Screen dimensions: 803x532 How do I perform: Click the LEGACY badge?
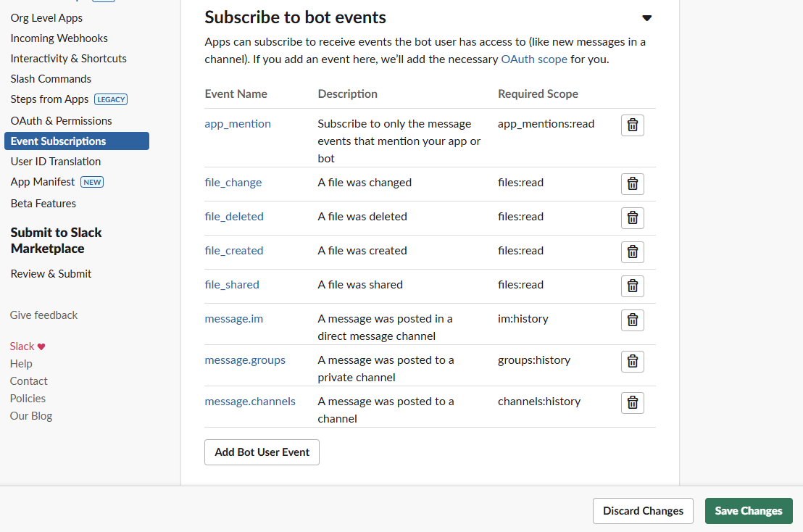[111, 100]
